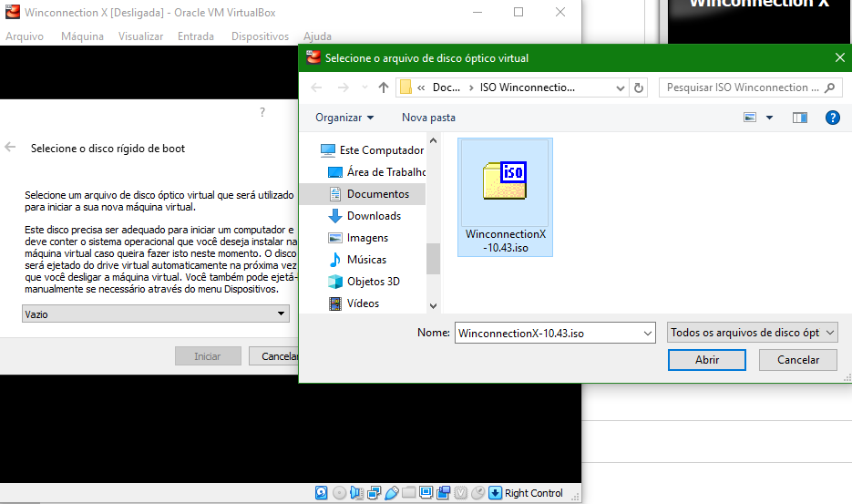Open the Dispositivos menu
Viewport: 852px width, 504px height.
click(260, 36)
